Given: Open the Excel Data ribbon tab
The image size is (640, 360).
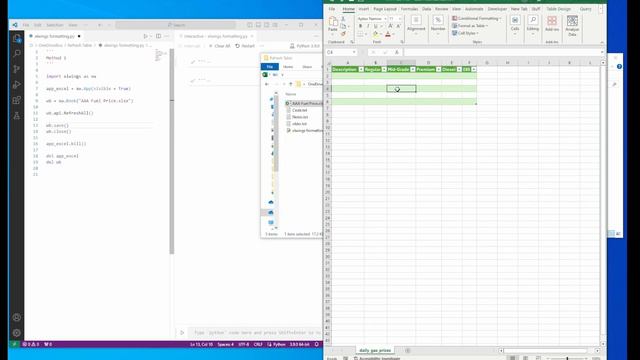Looking at the screenshot, I should (x=427, y=9).
